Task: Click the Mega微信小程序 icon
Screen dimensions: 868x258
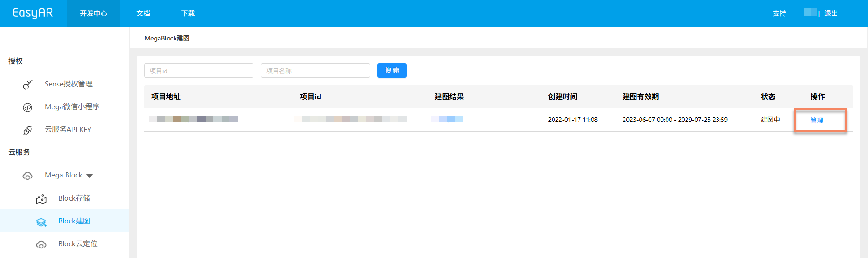Action: [x=28, y=107]
